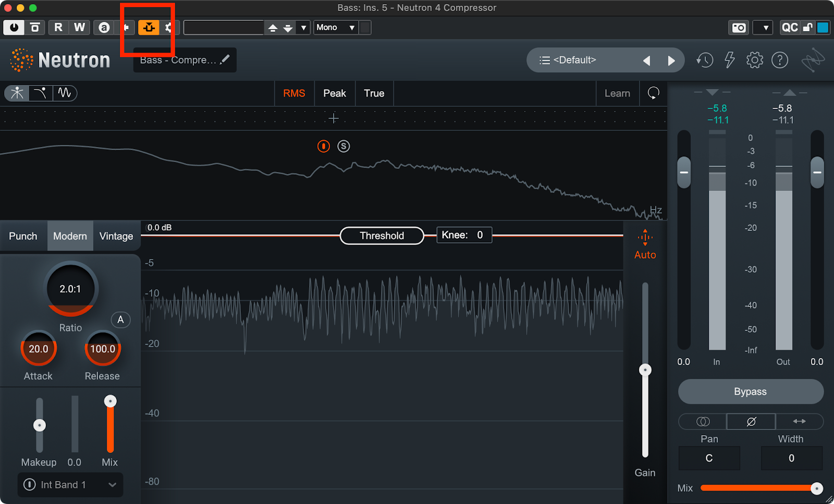This screenshot has width=834, height=504.
Task: Open the preset browser dropdown arrow
Action: 303,28
